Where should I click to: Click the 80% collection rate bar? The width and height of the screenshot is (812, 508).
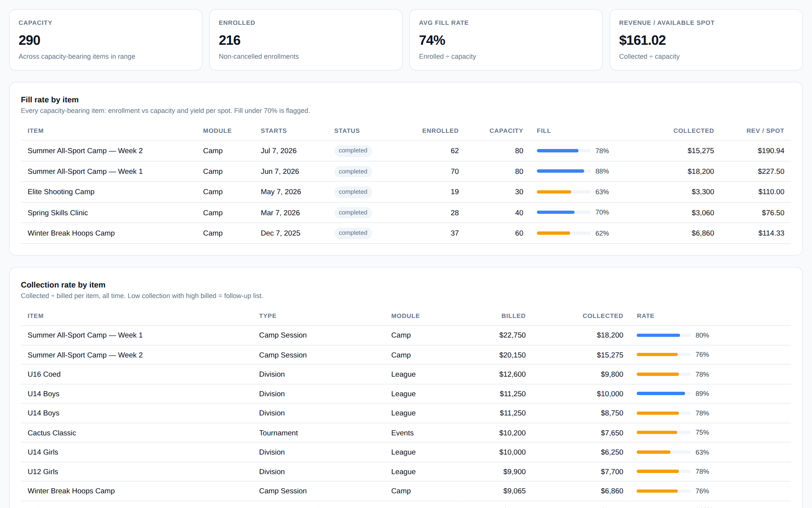coord(664,335)
